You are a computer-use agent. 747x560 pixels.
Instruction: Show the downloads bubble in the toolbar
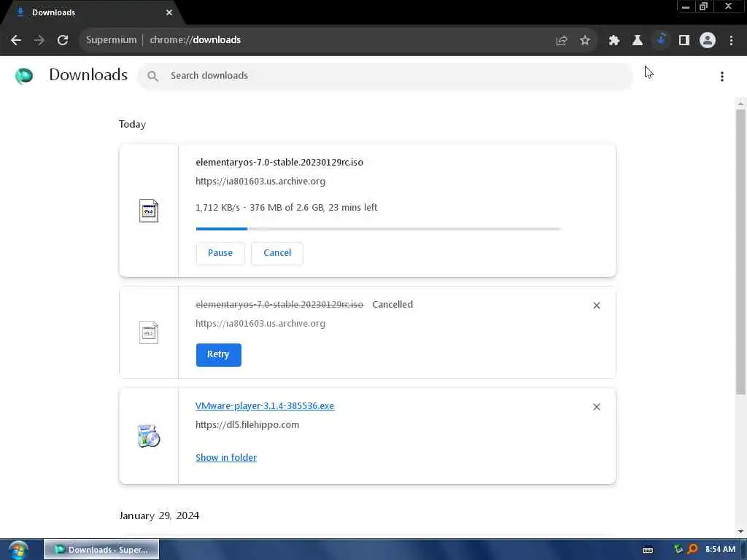[661, 40]
